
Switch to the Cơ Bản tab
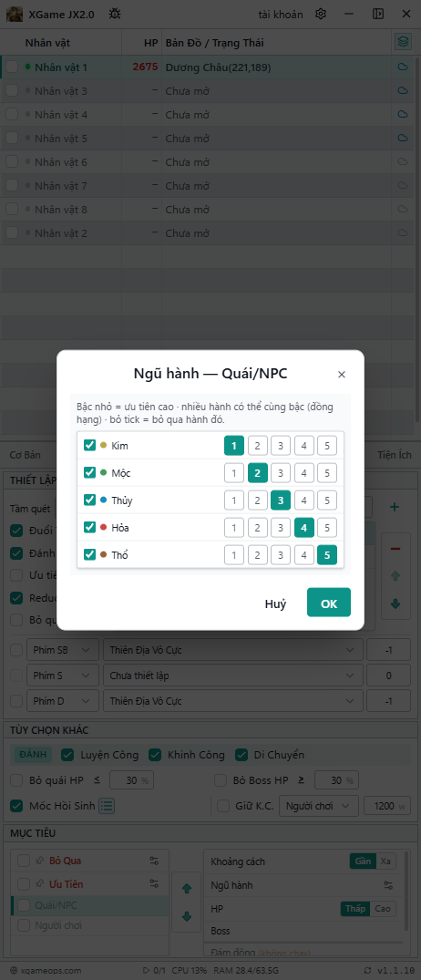coord(25,454)
